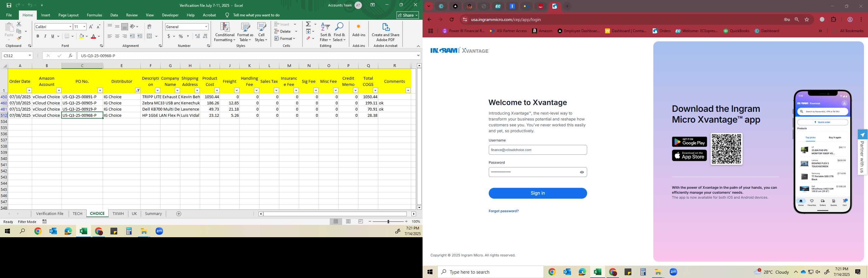Open Zoom app from right taskbar
The height and width of the screenshot is (278, 868).
(x=673, y=272)
